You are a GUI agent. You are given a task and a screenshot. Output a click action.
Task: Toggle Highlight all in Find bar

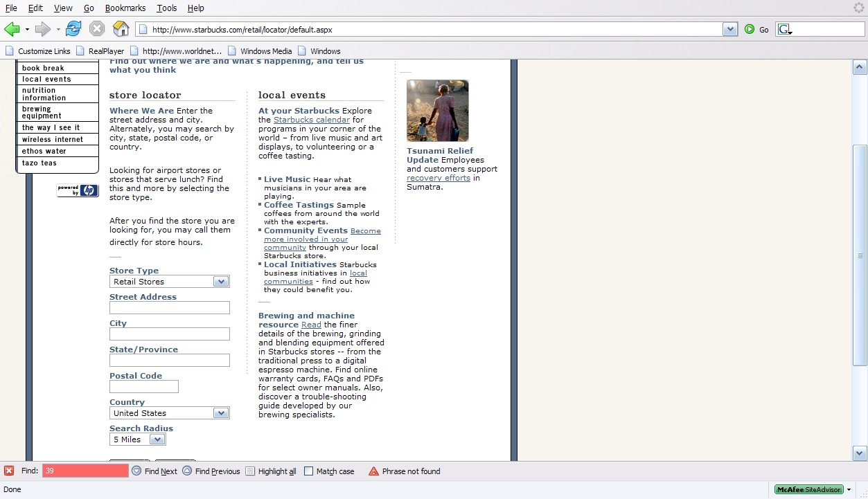tap(271, 471)
